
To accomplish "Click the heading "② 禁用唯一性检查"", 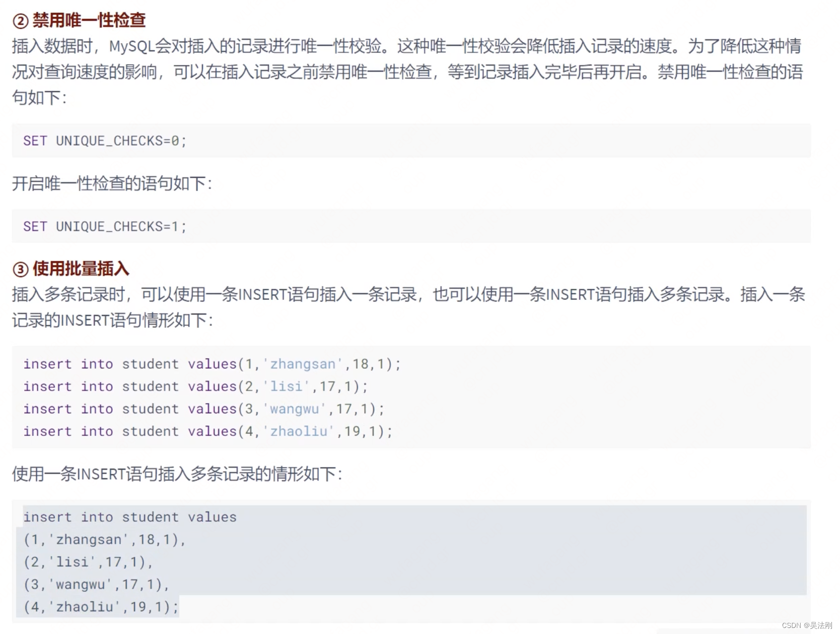I will click(x=79, y=21).
